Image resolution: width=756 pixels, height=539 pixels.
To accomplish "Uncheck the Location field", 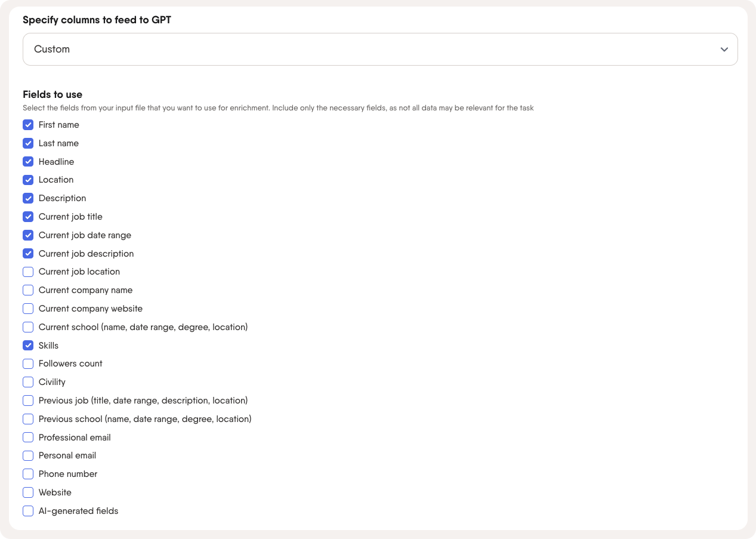I will (x=28, y=180).
